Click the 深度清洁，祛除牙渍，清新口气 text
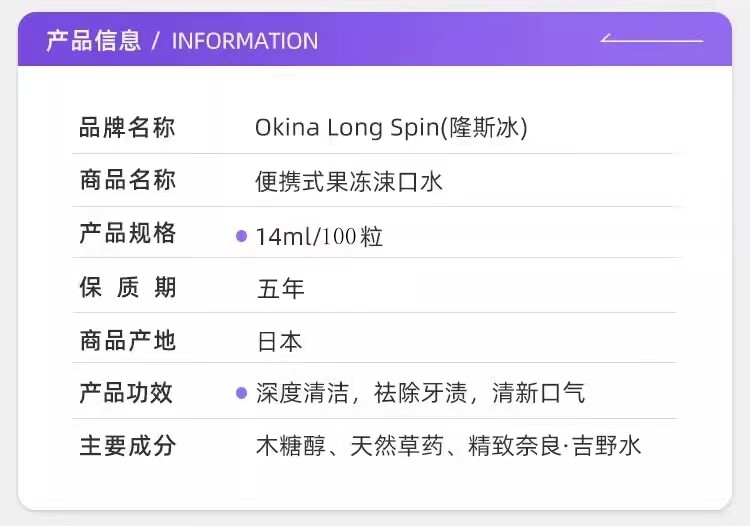This screenshot has height=526, width=750. [x=420, y=393]
